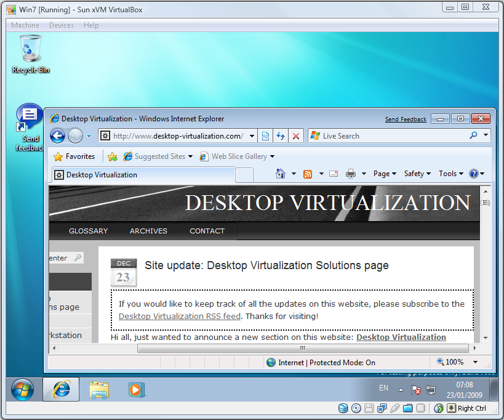Open Web Slice Gallery dropdown

pos(237,156)
